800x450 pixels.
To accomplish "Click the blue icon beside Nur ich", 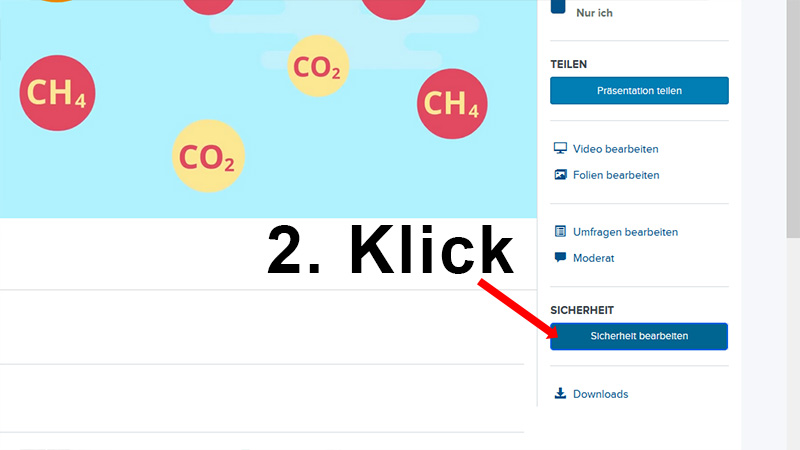I will tap(558, 8).
